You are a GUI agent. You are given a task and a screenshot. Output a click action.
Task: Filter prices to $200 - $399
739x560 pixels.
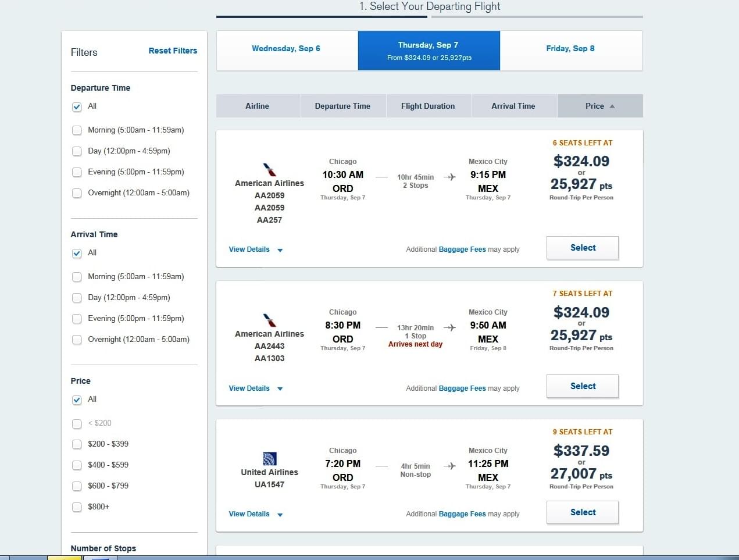pyautogui.click(x=77, y=444)
